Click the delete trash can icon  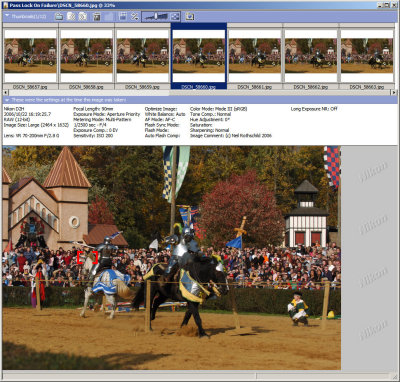[97, 16]
